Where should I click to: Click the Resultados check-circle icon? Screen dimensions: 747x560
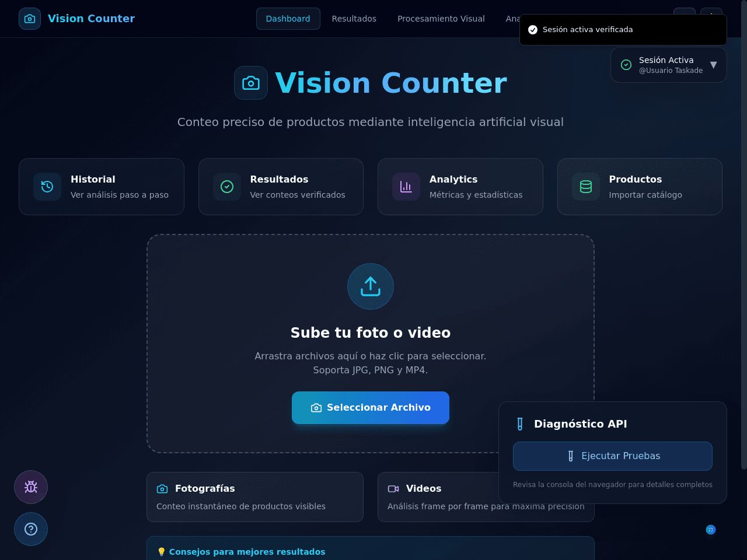tap(227, 187)
